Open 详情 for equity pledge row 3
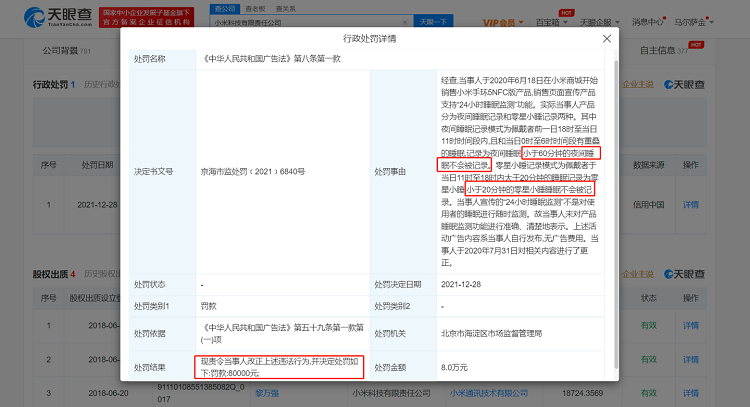 [x=691, y=393]
